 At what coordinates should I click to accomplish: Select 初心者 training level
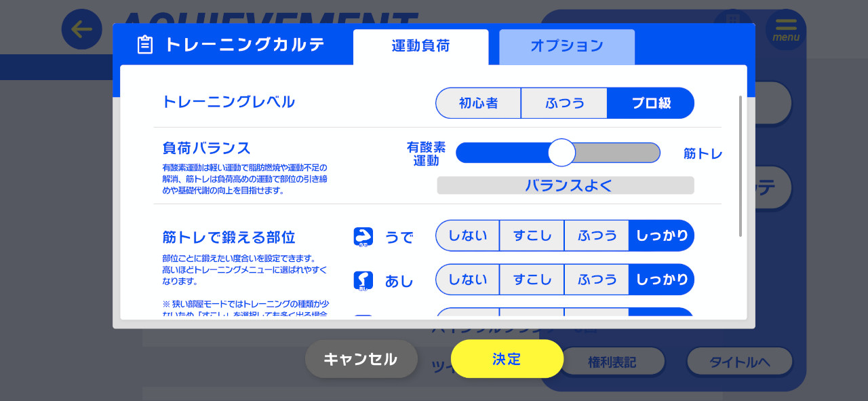(x=478, y=103)
